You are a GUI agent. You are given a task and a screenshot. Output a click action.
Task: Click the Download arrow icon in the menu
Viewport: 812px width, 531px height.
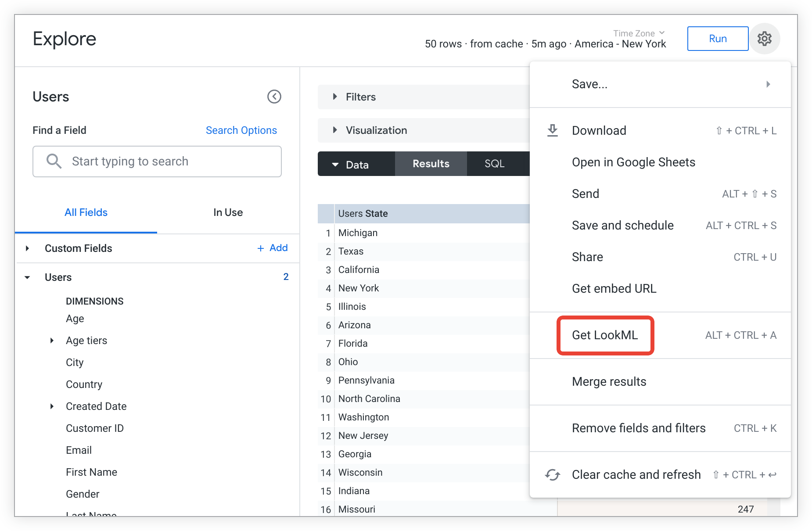pyautogui.click(x=553, y=130)
